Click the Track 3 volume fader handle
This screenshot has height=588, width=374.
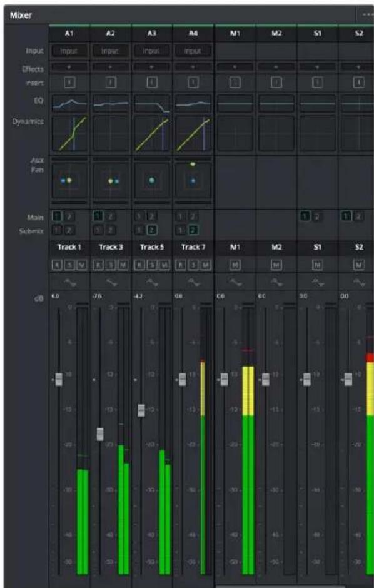click(x=100, y=434)
